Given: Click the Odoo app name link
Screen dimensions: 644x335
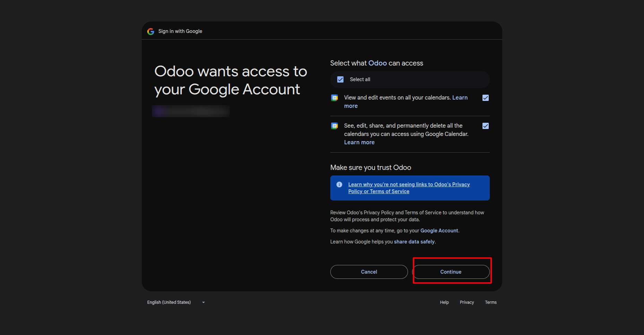Looking at the screenshot, I should point(377,63).
